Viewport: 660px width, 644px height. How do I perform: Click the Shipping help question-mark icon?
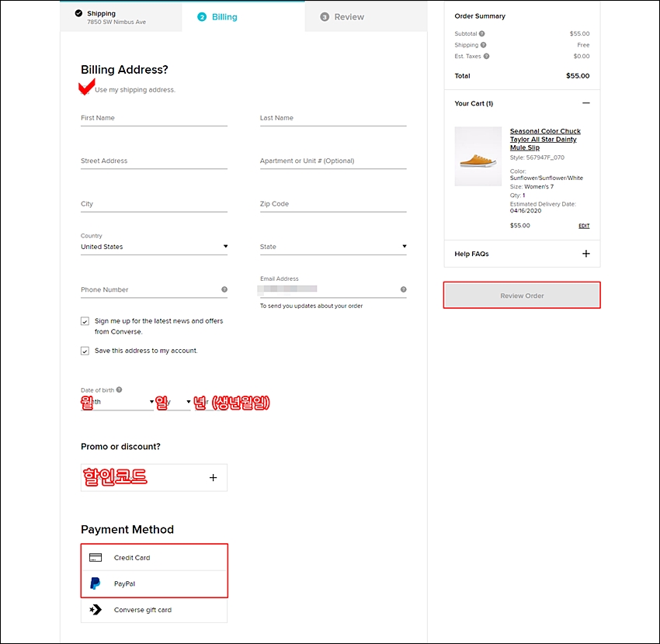[x=483, y=45]
